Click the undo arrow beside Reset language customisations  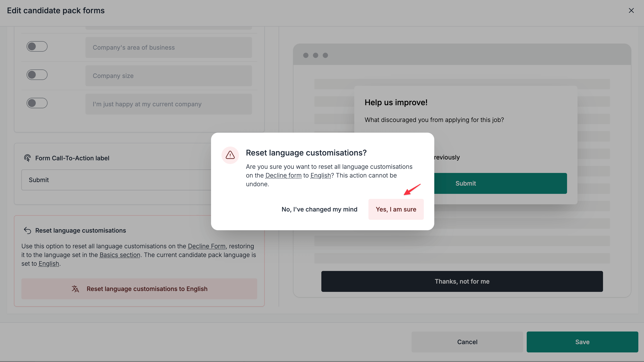click(x=27, y=230)
